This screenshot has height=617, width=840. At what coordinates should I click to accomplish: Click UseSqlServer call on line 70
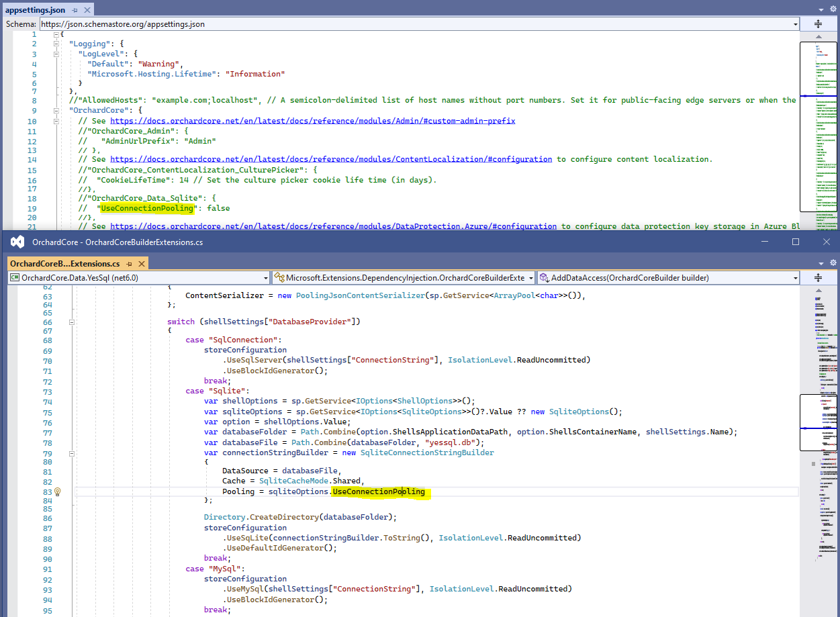[x=256, y=360]
